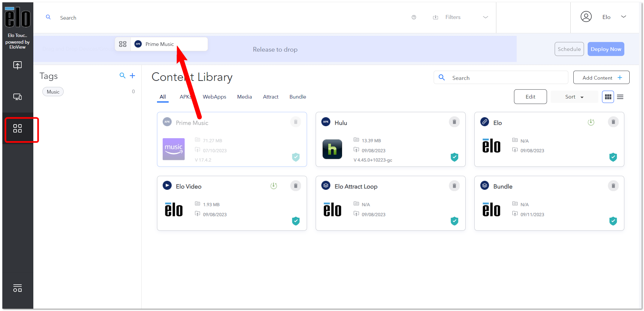
Task: Click the Elo Video 1.93 MB size text
Action: click(211, 204)
